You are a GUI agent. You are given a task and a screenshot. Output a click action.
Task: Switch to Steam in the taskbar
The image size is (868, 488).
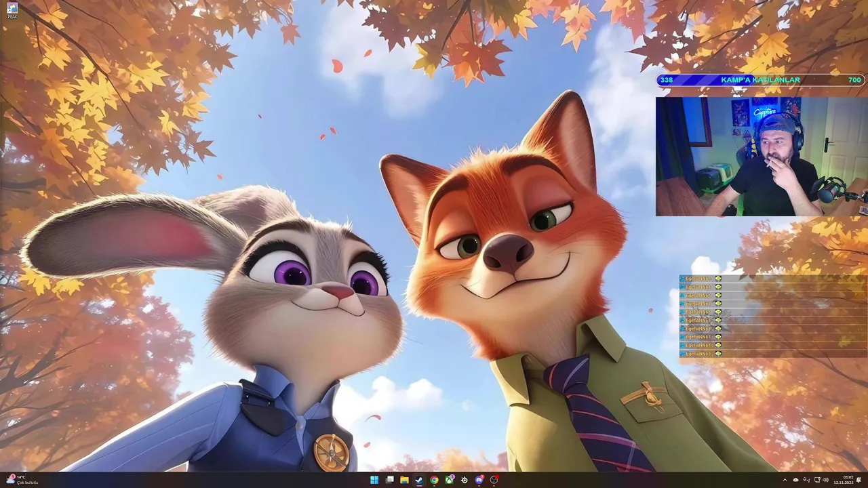coord(419,480)
